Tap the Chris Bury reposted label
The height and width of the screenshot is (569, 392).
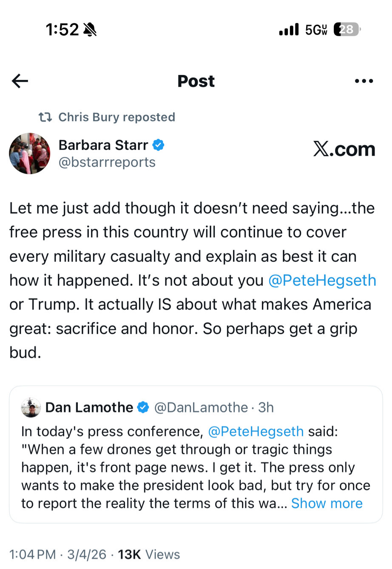tap(116, 117)
